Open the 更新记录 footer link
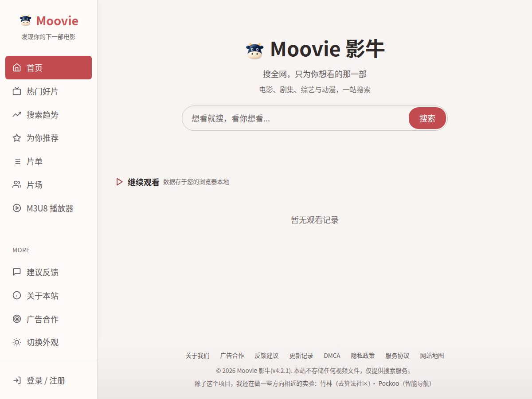Screen dimensions: 532x399 pyautogui.click(x=301, y=356)
